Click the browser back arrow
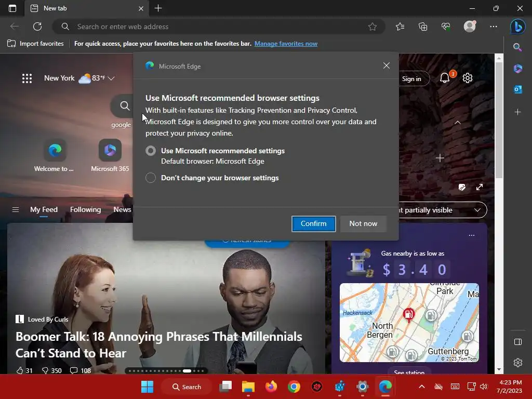This screenshot has height=399, width=532. [x=14, y=26]
